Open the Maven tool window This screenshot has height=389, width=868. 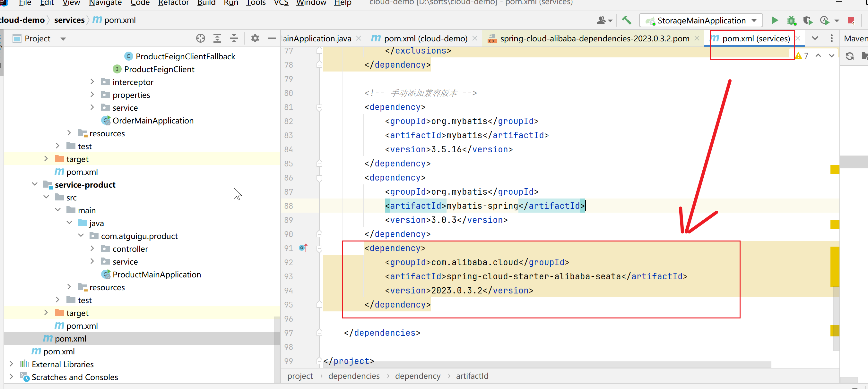point(855,38)
